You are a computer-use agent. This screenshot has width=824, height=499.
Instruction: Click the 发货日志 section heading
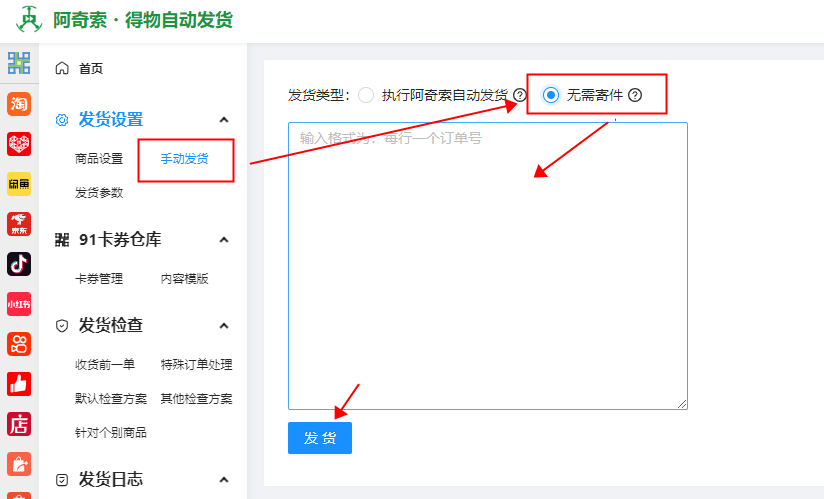(111, 480)
